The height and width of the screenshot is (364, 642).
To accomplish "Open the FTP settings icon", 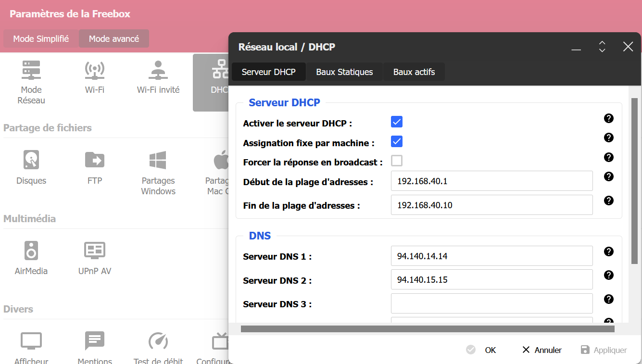I will 95,159.
